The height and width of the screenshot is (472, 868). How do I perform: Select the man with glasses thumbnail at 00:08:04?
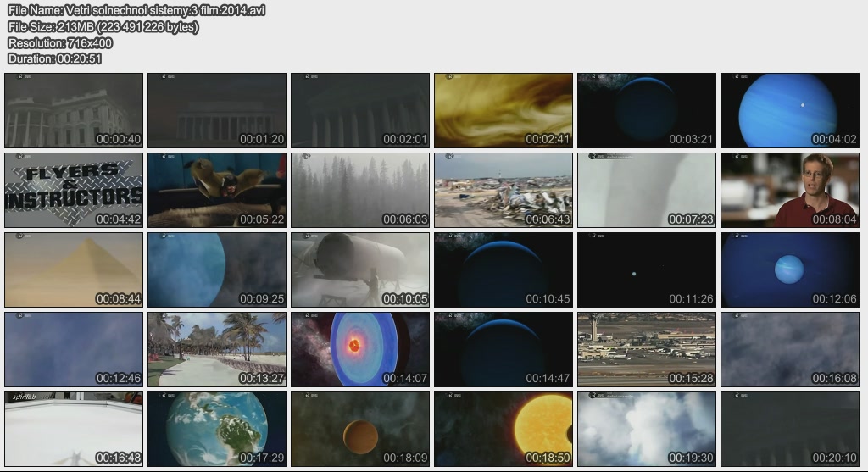pyautogui.click(x=789, y=190)
